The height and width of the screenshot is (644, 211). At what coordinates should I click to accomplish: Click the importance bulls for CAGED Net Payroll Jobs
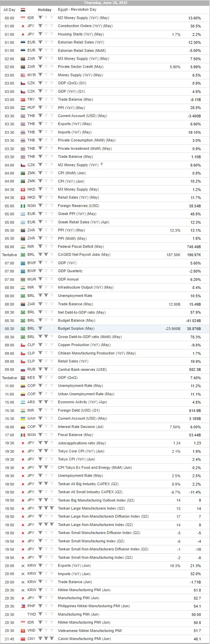(46, 254)
